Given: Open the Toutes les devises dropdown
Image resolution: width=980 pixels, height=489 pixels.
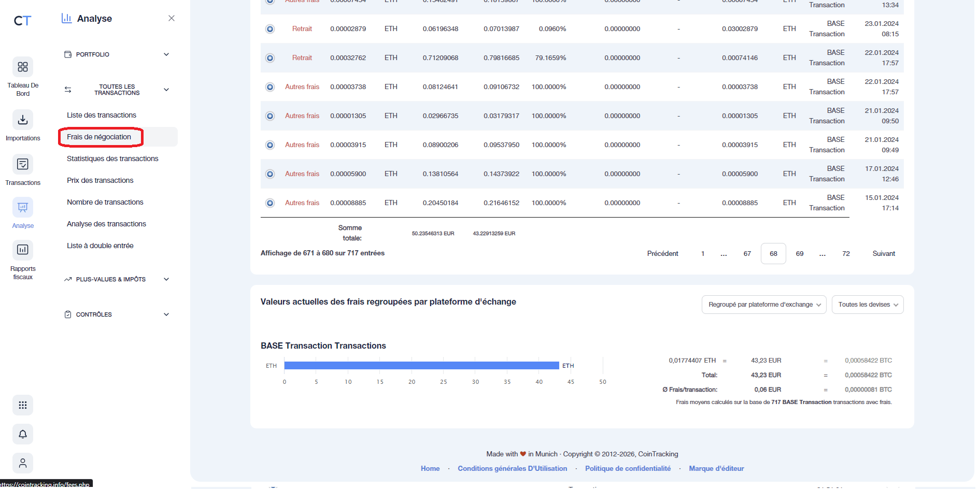Looking at the screenshot, I should 867,305.
